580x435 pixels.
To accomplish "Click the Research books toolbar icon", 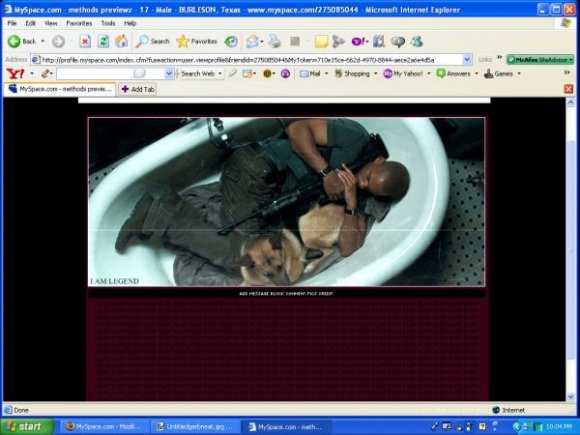I will click(x=379, y=41).
